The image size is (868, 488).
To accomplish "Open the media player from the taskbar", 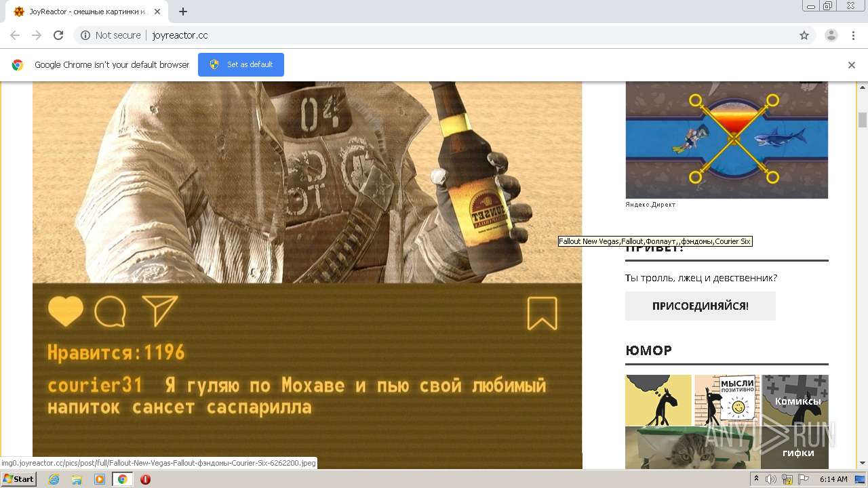I will (x=100, y=479).
